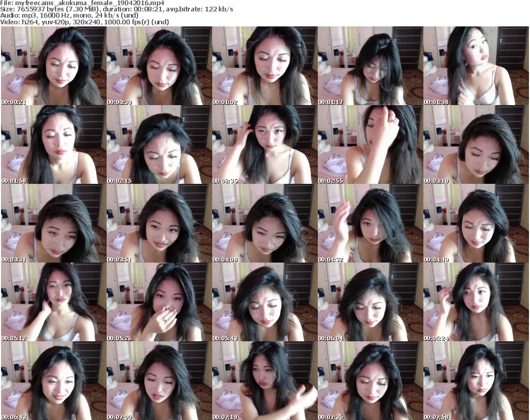Select the 00:05:26 thumbnail

click(x=159, y=302)
